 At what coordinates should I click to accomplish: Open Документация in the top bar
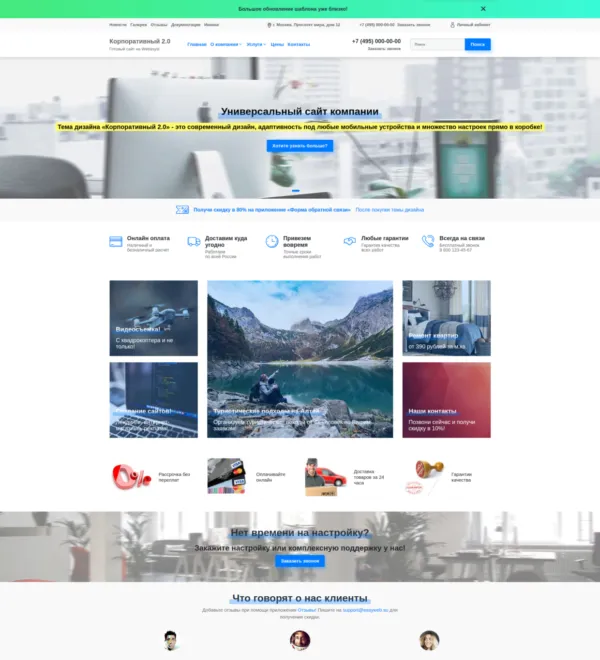pyautogui.click(x=186, y=25)
